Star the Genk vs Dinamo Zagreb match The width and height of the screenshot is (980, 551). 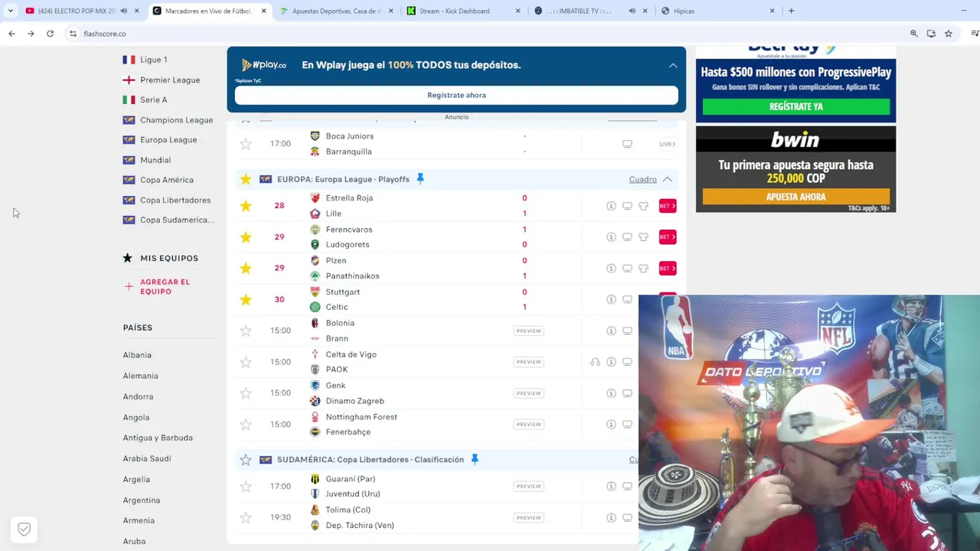pos(245,393)
